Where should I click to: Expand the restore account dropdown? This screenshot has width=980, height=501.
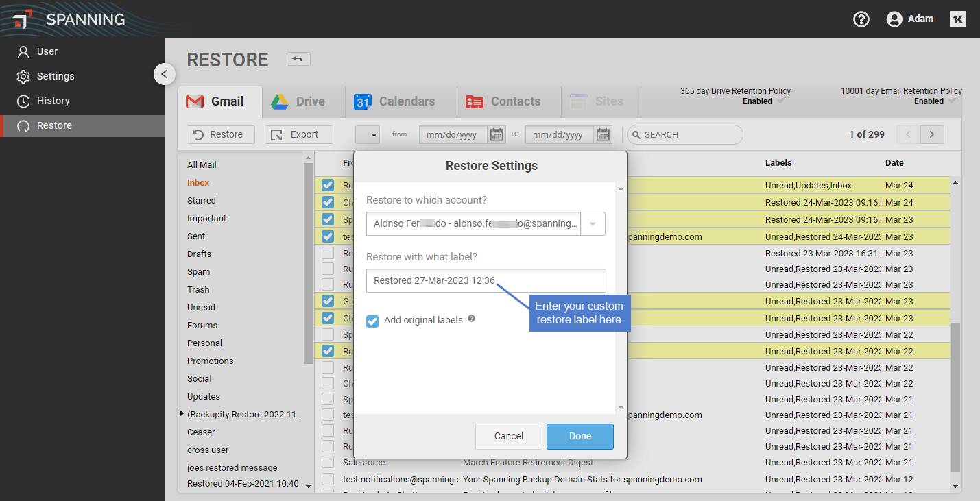tap(593, 224)
